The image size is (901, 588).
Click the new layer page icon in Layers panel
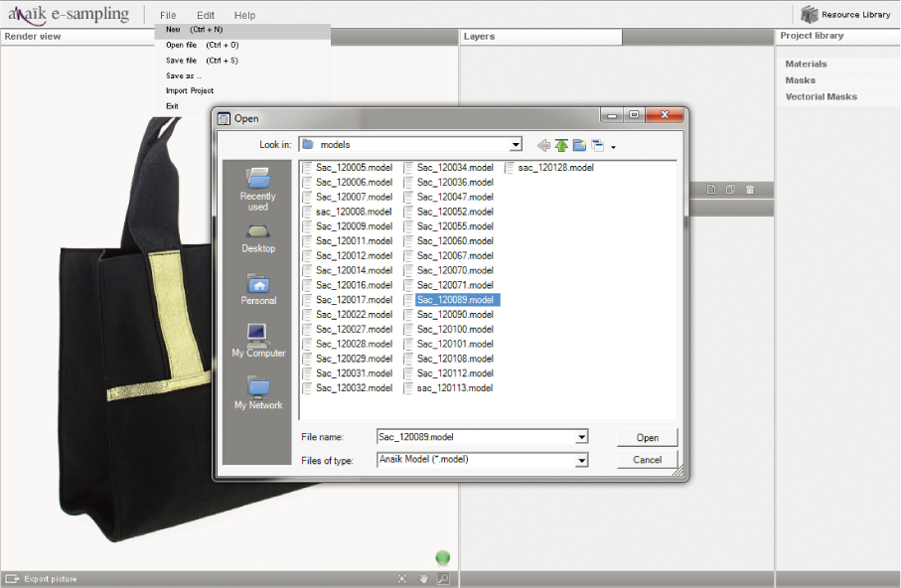(x=711, y=189)
